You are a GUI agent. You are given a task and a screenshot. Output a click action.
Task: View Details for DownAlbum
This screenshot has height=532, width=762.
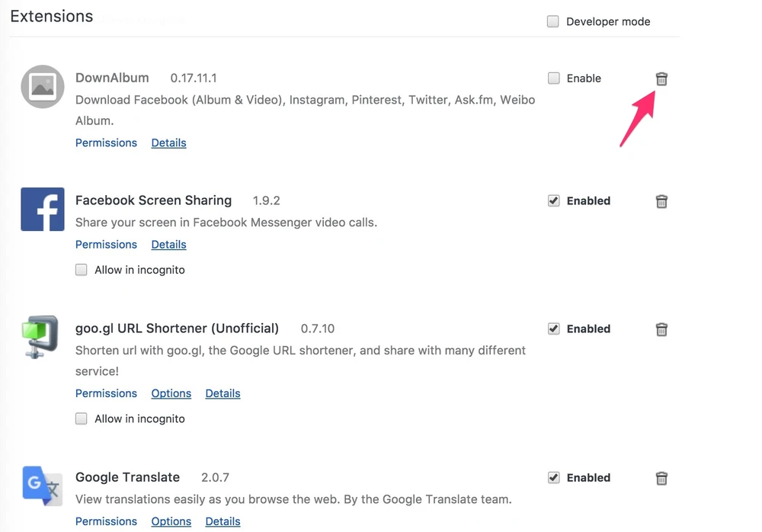point(168,143)
